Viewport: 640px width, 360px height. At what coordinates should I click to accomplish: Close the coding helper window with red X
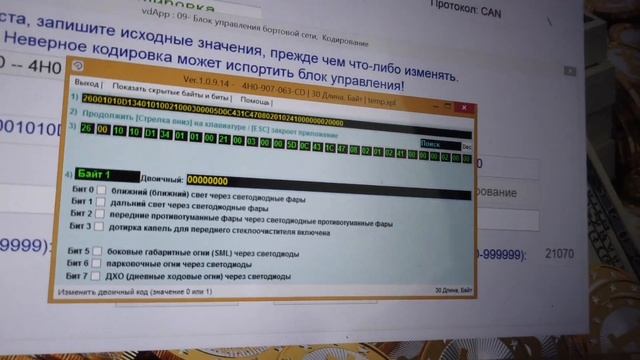[x=464, y=108]
